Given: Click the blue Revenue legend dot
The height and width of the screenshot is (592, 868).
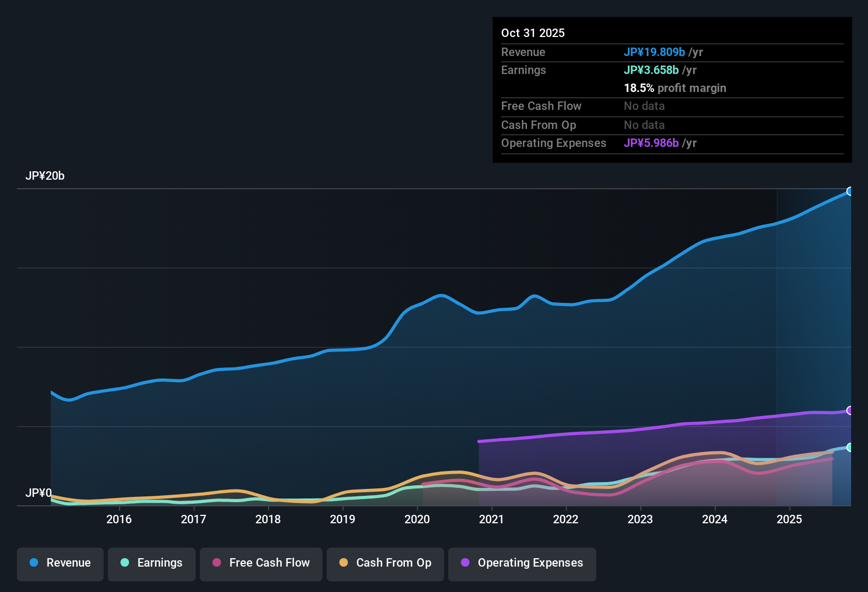Looking at the screenshot, I should coord(34,563).
